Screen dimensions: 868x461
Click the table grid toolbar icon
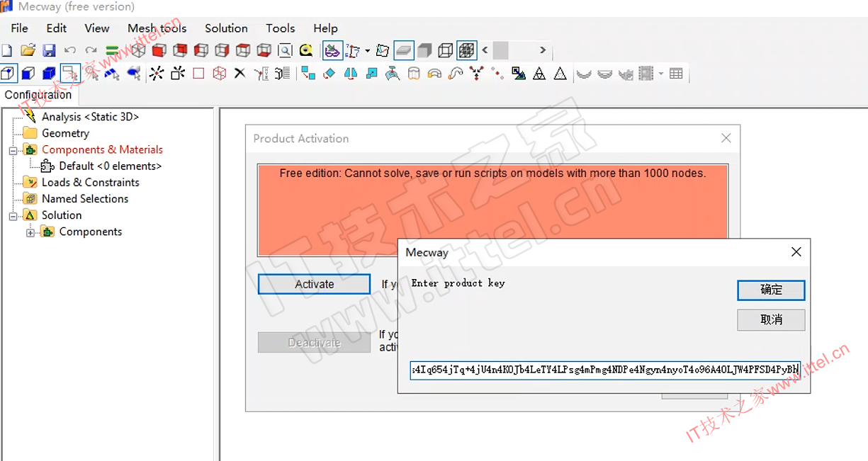click(x=676, y=73)
